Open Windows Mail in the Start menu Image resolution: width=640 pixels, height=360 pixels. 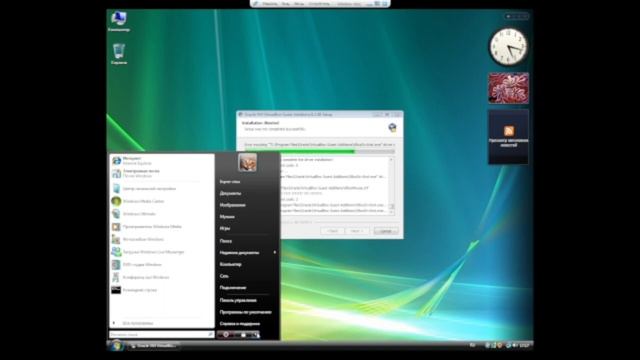tap(161, 173)
